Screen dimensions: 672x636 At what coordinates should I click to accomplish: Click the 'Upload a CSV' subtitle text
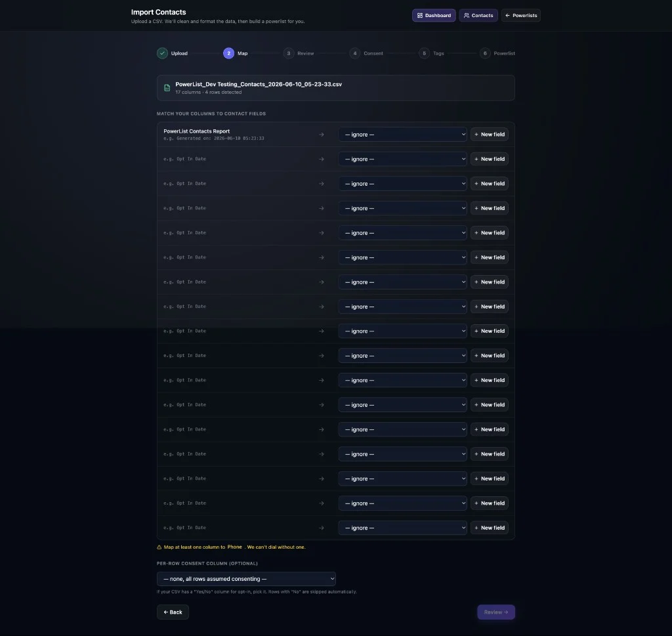click(218, 22)
